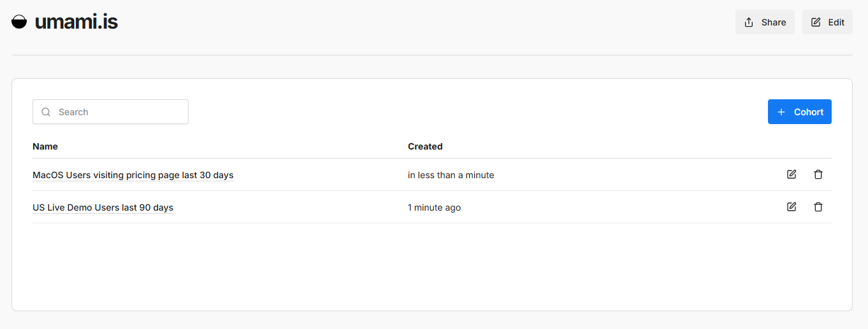Click the umami.is website title

click(x=76, y=22)
